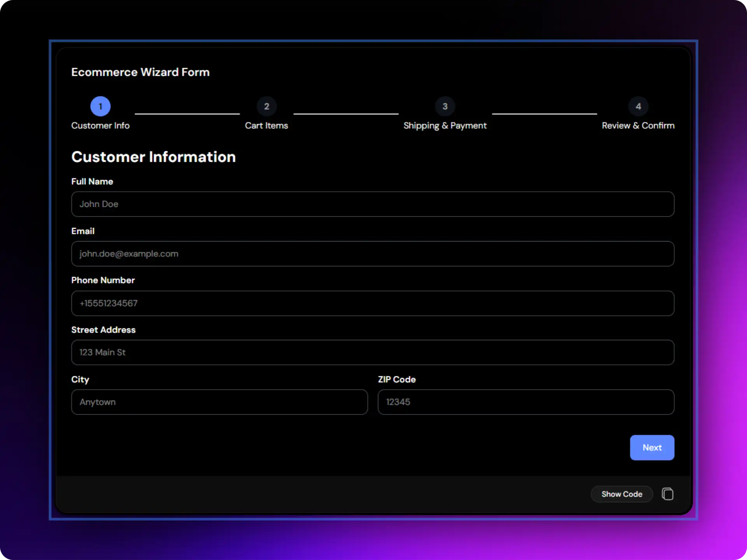The image size is (747, 560).
Task: Focus the ZIP Code input field
Action: [526, 402]
